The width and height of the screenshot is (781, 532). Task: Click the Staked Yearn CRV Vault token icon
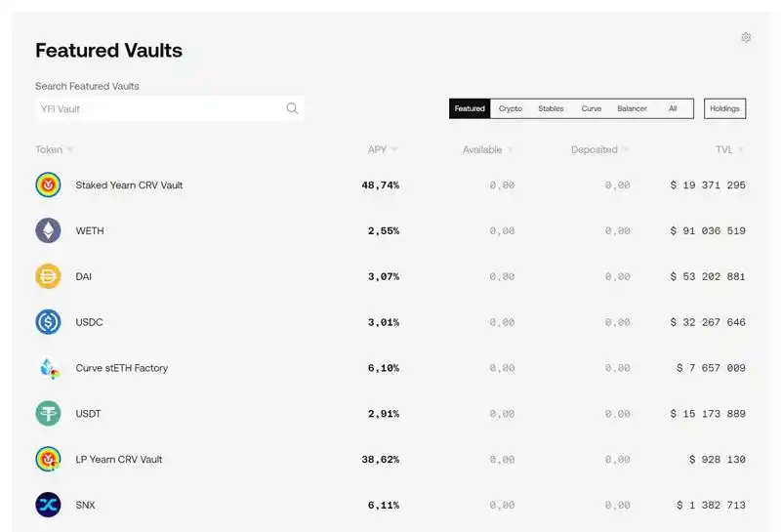pos(48,184)
